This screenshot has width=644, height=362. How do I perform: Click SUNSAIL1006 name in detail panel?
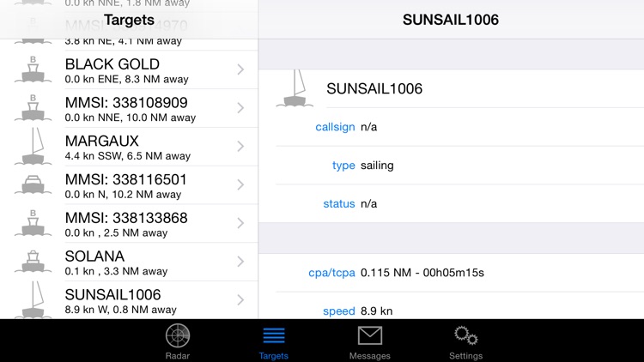374,88
